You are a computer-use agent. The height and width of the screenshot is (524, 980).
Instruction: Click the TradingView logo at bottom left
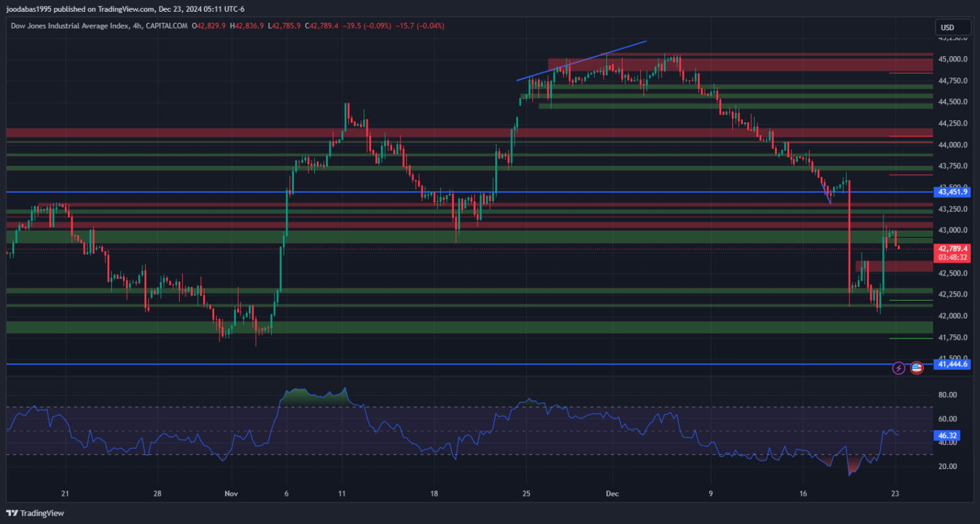click(36, 513)
